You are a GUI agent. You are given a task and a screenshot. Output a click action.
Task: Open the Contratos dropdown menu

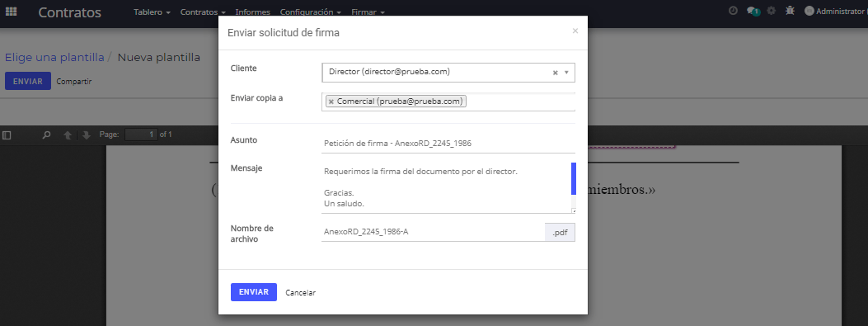[203, 12]
